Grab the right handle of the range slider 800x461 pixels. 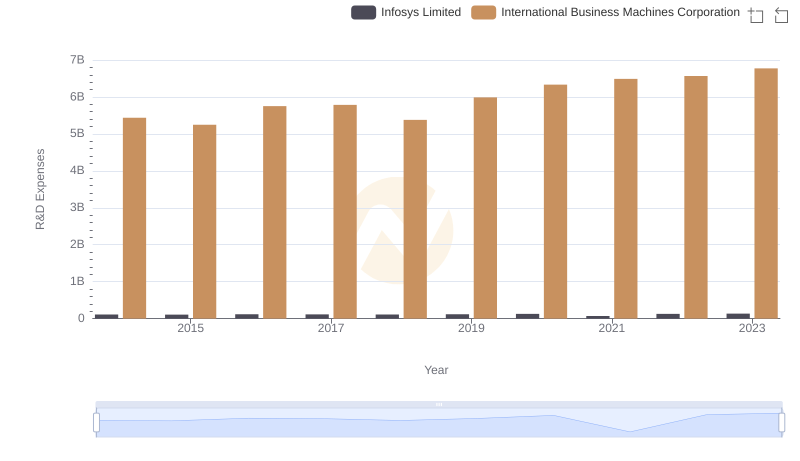781,422
